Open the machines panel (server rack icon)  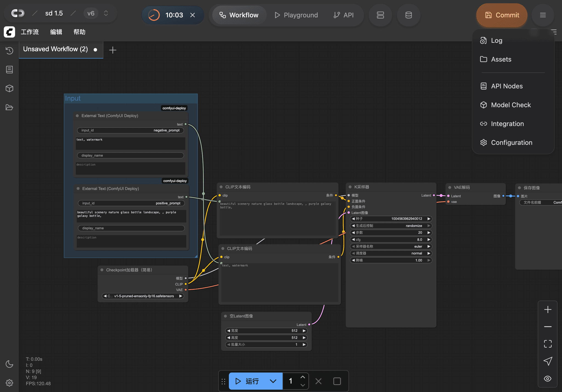coord(380,15)
